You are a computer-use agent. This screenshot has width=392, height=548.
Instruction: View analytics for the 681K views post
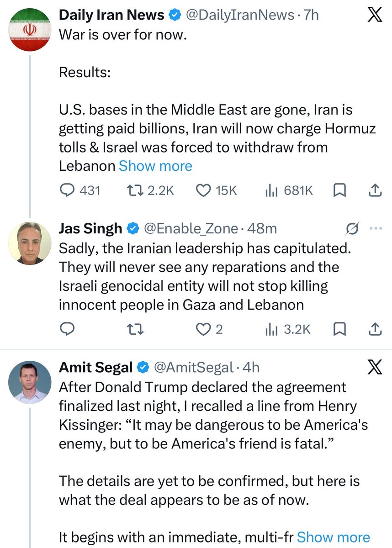pyautogui.click(x=289, y=190)
